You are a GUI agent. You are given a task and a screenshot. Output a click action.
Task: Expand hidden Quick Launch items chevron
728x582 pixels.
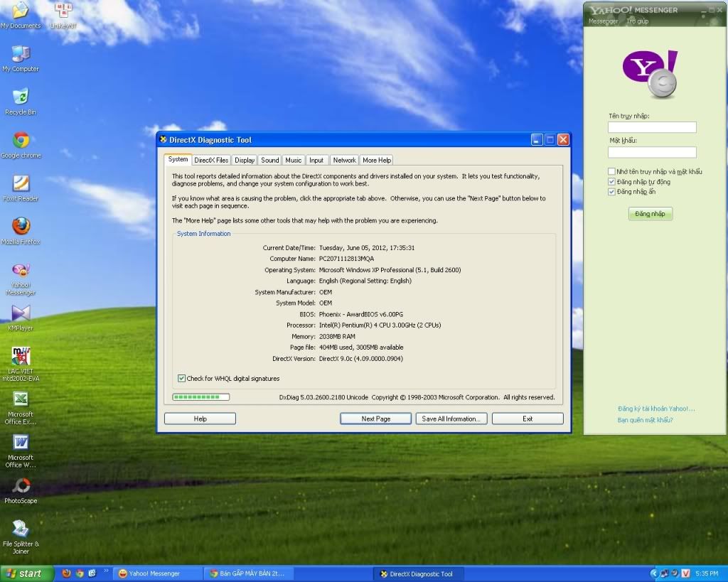click(106, 571)
